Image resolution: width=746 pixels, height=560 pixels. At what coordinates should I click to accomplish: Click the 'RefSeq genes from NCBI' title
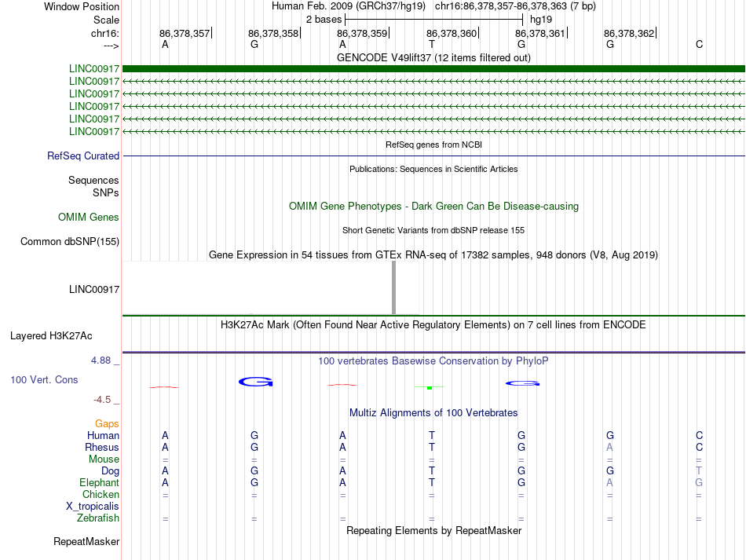pyautogui.click(x=433, y=145)
